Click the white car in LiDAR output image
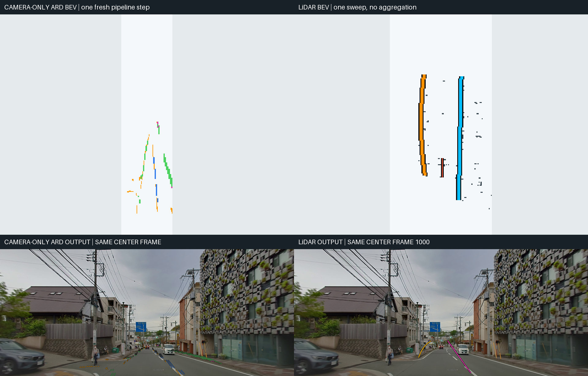This screenshot has height=376, width=588. (463, 349)
